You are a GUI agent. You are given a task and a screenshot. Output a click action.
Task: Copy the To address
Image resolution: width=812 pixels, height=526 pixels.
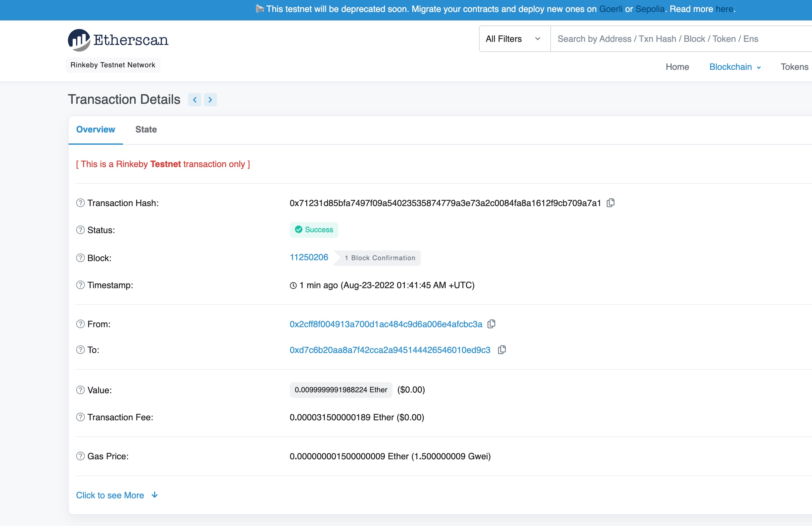tap(502, 350)
